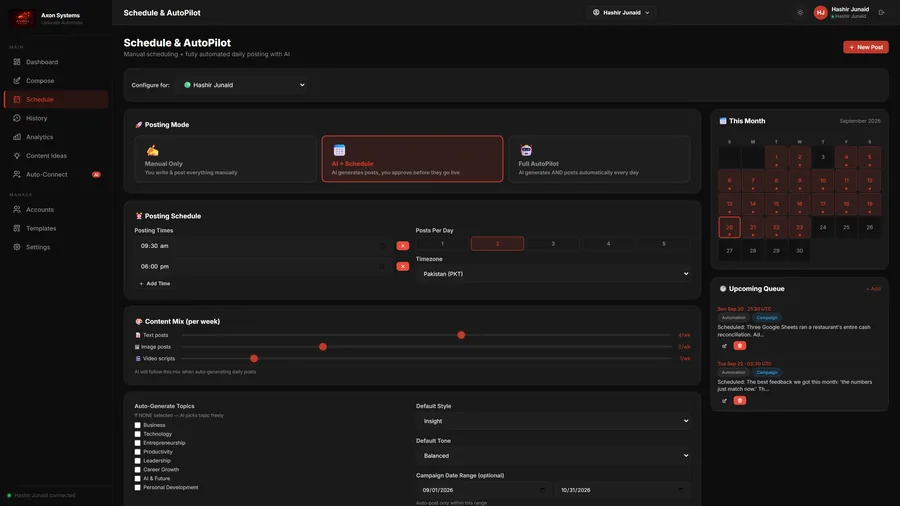Check the Entrepreneurship topic checkbox
Screen dimensions: 900x506
138,443
